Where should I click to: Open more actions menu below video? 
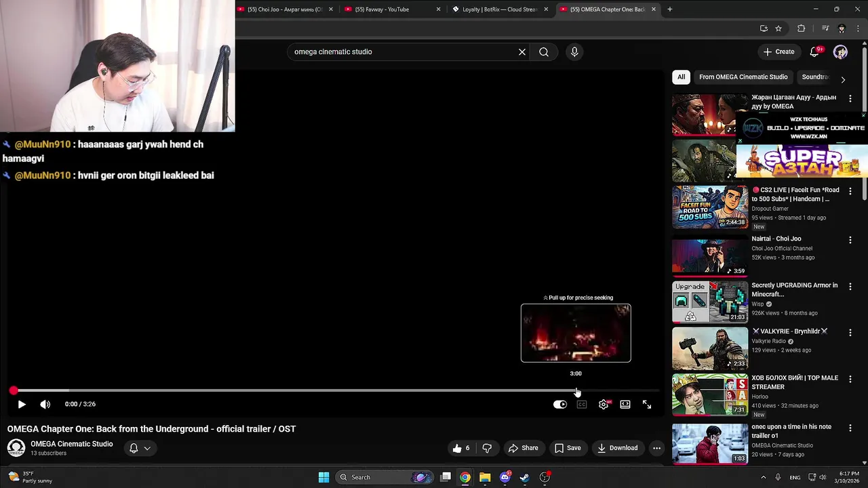click(656, 448)
